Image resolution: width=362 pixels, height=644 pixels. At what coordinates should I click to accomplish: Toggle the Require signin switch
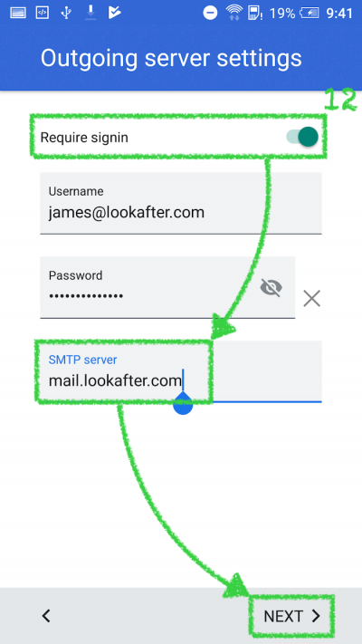click(303, 137)
